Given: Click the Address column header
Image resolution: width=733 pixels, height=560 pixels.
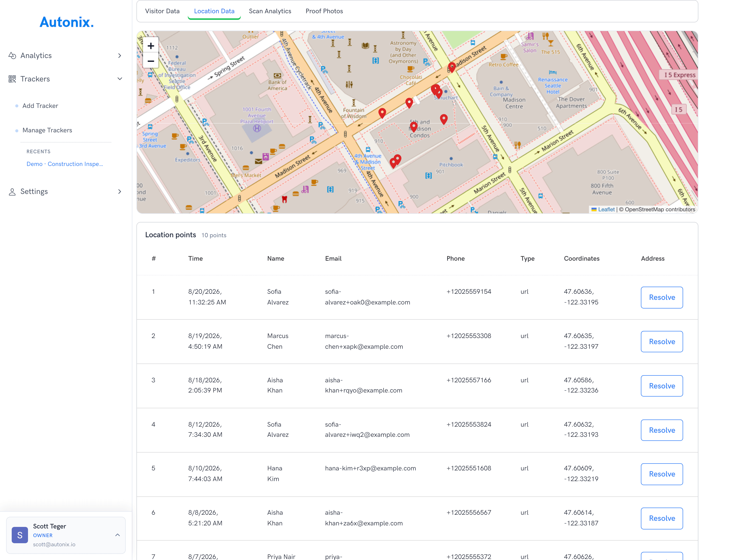Looking at the screenshot, I should 653,259.
